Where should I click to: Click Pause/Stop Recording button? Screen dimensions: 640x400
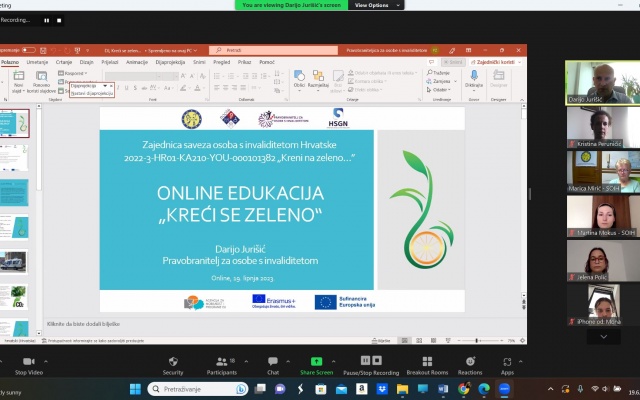(x=371, y=366)
